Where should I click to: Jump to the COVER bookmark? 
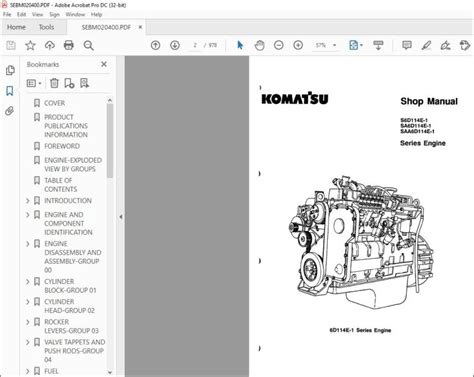tap(54, 103)
